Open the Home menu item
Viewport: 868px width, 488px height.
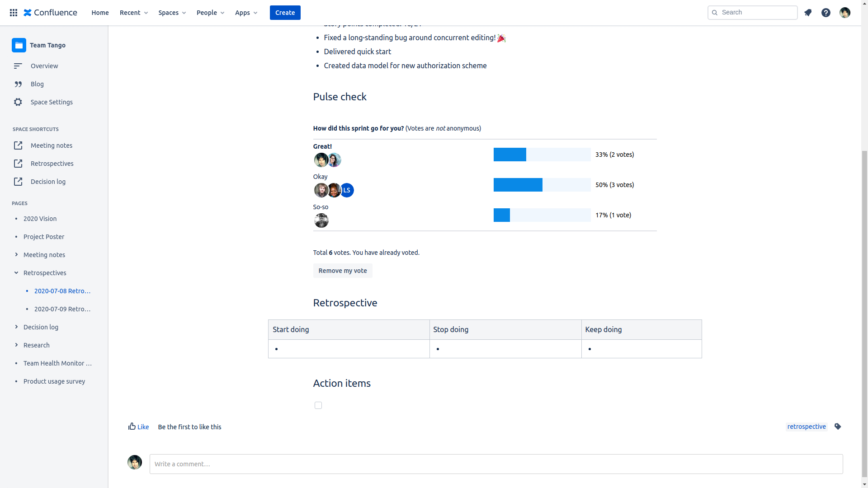click(100, 13)
